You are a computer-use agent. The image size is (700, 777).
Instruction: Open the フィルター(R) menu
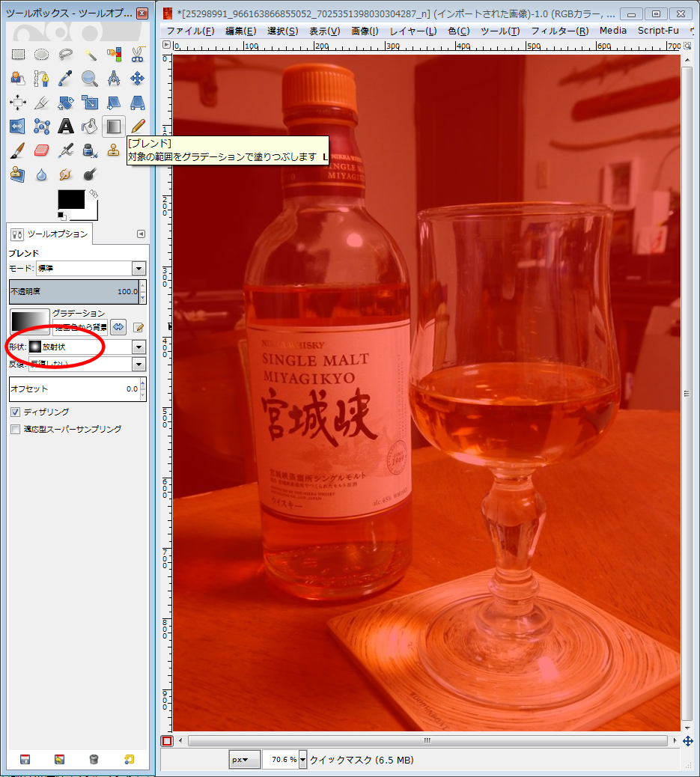click(559, 31)
